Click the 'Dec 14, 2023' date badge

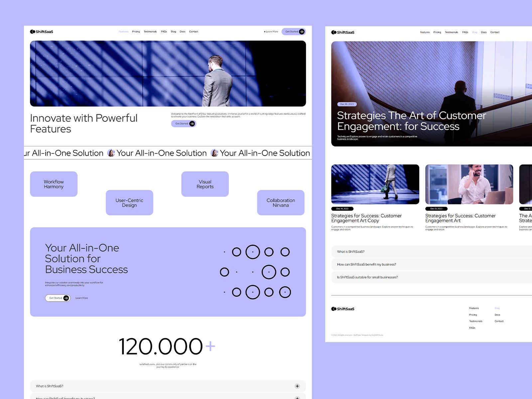pos(342,209)
